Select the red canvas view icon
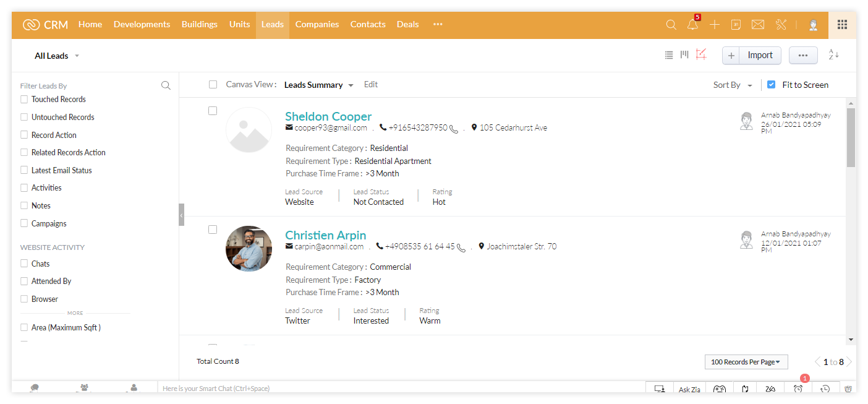Image resolution: width=868 pixels, height=404 pixels. 700,54
